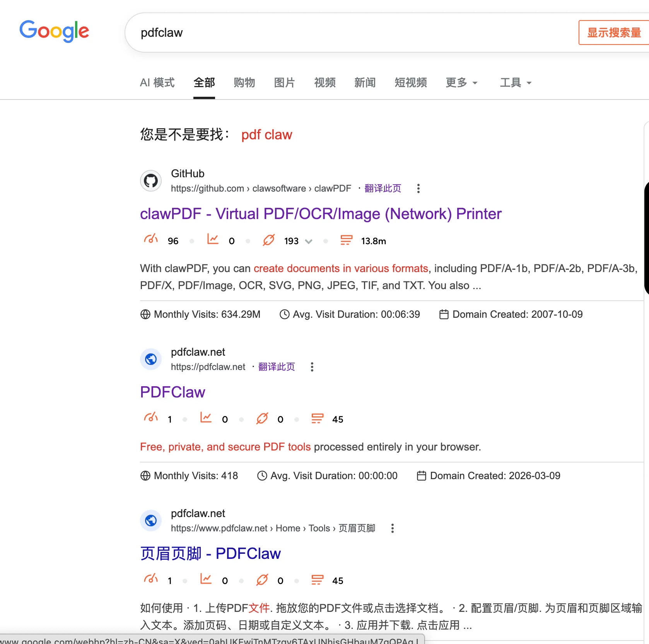The width and height of the screenshot is (649, 644).
Task: Click the https://github.com › clawsoftware › clawPDF breadcrumb
Action: tap(261, 188)
